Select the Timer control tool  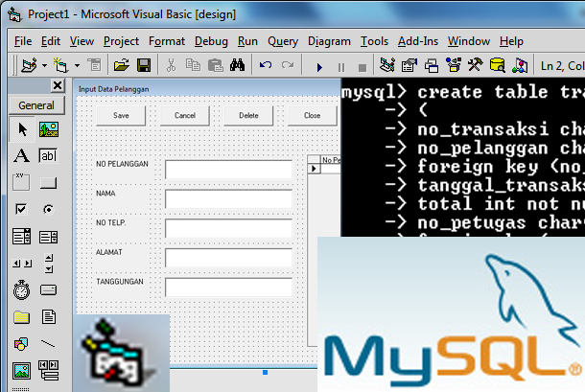pyautogui.click(x=21, y=289)
